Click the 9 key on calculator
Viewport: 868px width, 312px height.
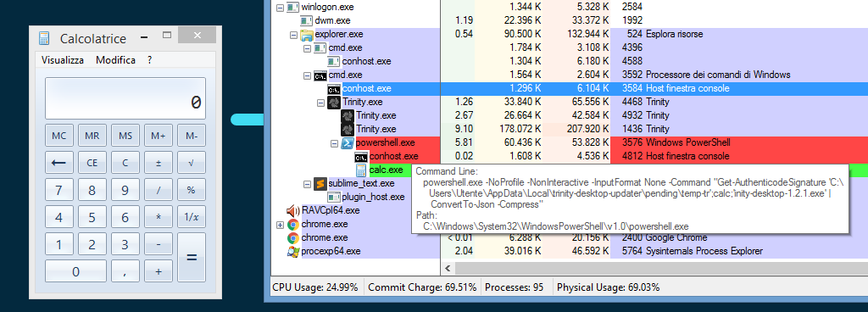point(125,190)
